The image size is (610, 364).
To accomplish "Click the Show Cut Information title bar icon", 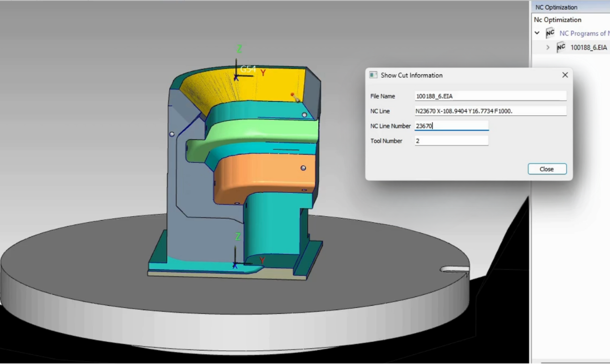I will click(x=373, y=75).
